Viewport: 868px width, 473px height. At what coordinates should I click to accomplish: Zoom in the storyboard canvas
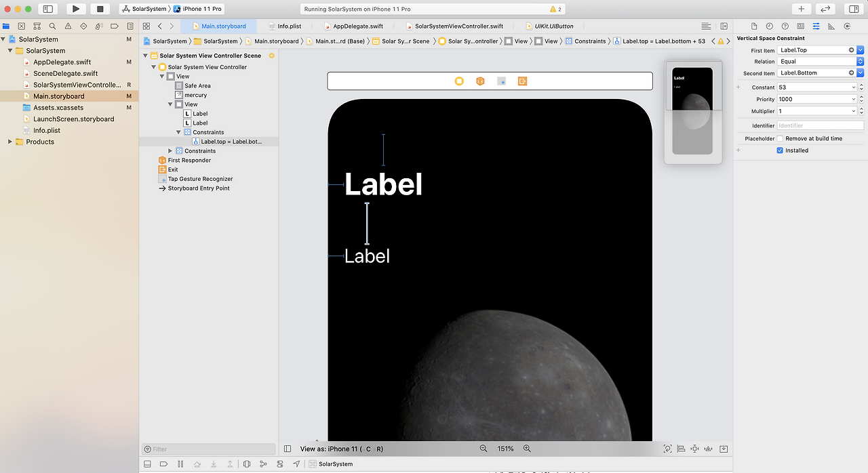click(527, 449)
